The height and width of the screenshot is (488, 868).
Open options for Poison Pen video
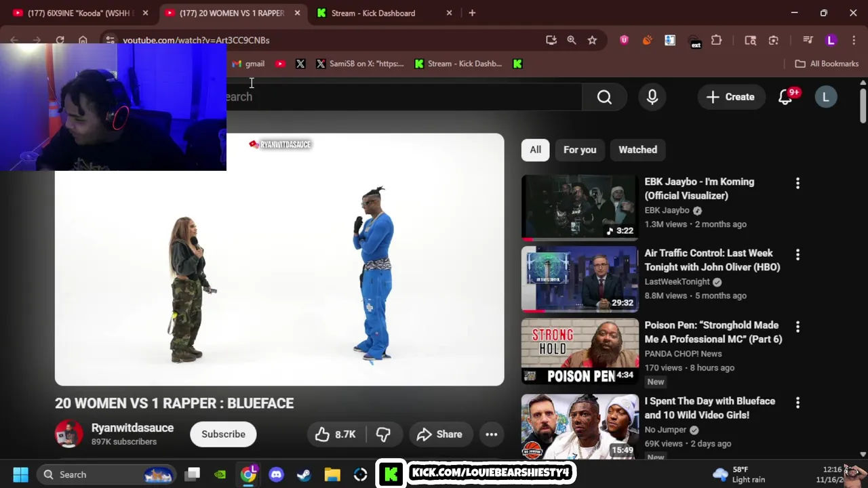797,327
